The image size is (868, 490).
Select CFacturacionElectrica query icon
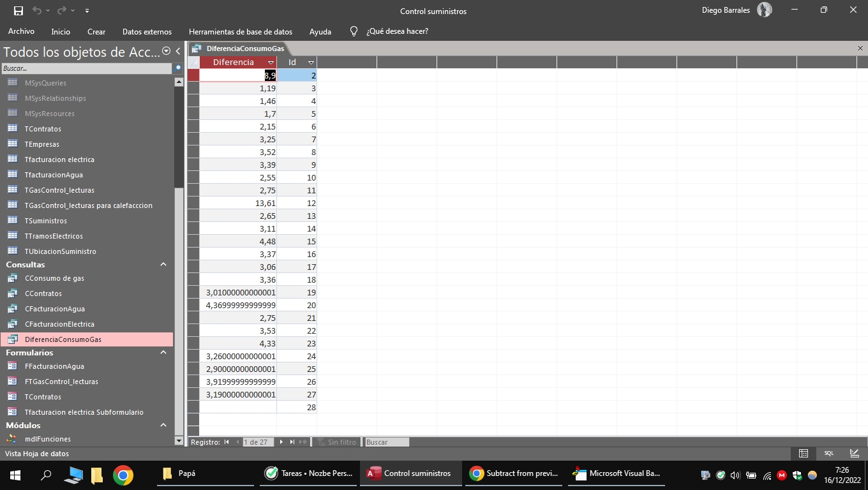[12, 323]
